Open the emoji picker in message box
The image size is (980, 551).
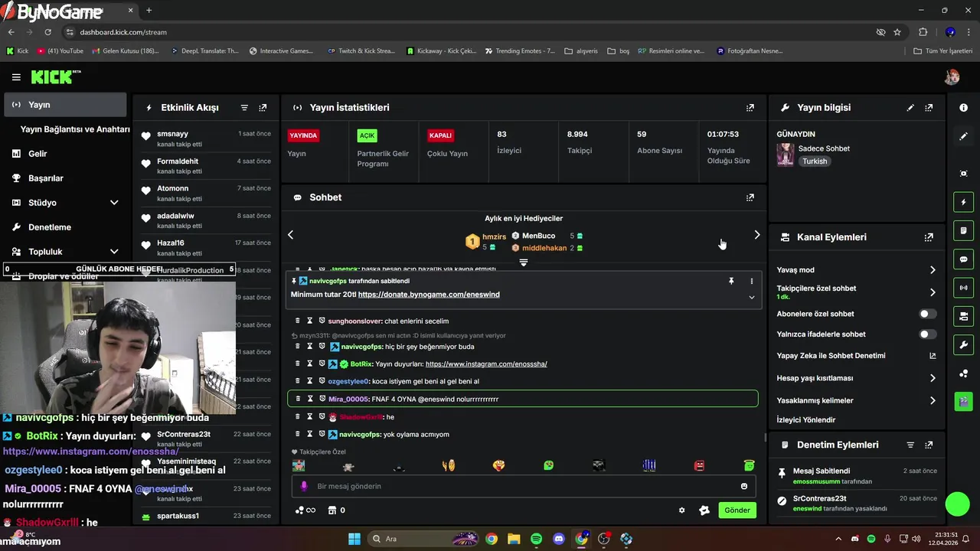click(x=744, y=486)
